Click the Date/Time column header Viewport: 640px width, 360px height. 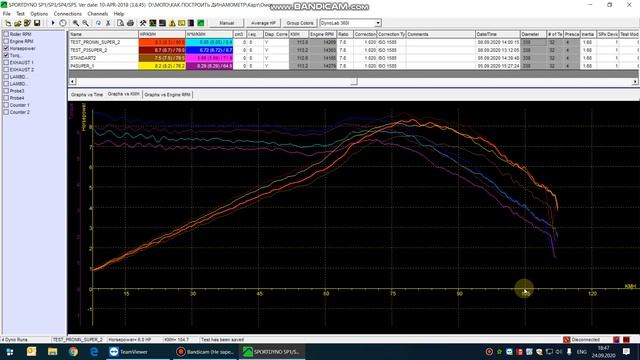point(498,34)
